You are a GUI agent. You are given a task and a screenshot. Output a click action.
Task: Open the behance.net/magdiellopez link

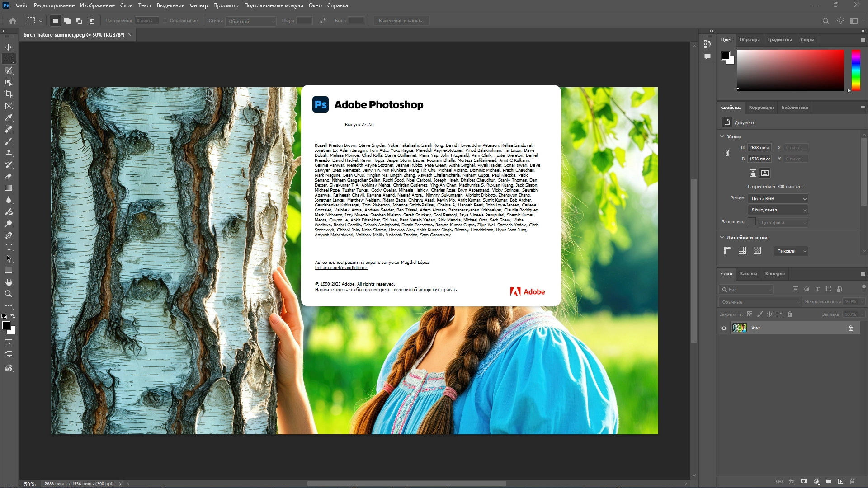pyautogui.click(x=341, y=268)
